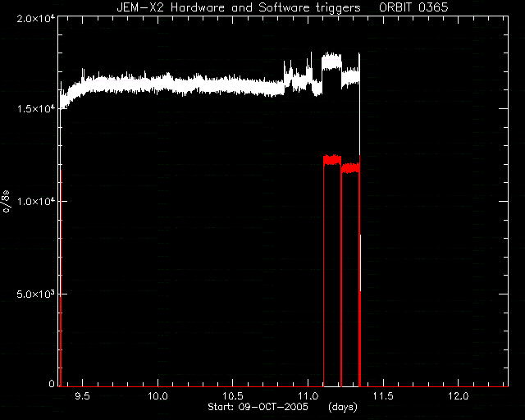Click the 11.0 x-axis tick label
Viewport: 525px width, 420px height.
(308, 396)
